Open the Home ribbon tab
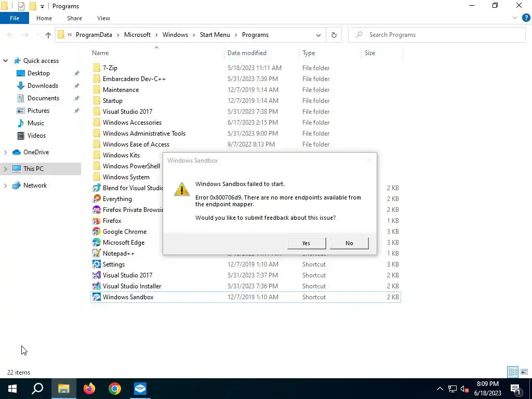 (44, 18)
